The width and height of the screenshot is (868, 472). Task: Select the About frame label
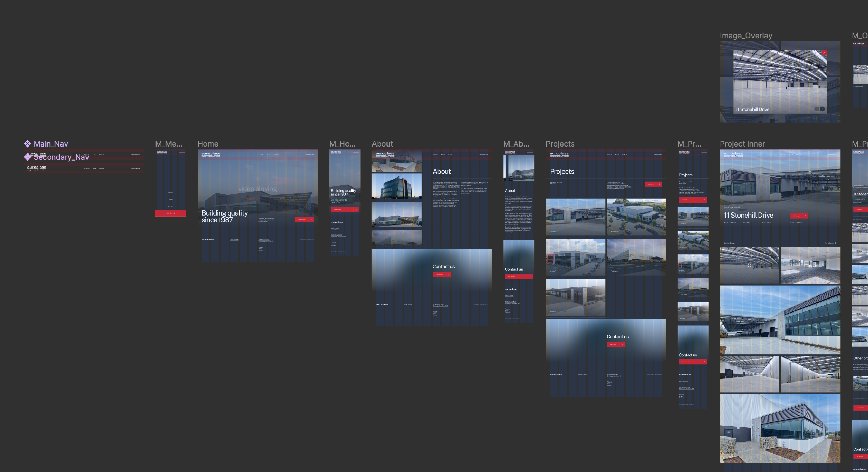pos(382,144)
